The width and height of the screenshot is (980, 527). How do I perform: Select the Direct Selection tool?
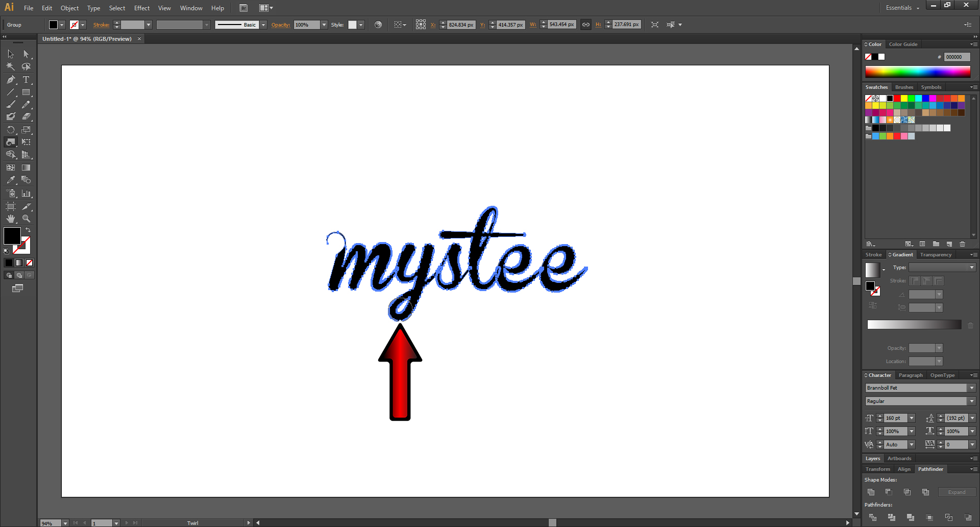(x=26, y=54)
